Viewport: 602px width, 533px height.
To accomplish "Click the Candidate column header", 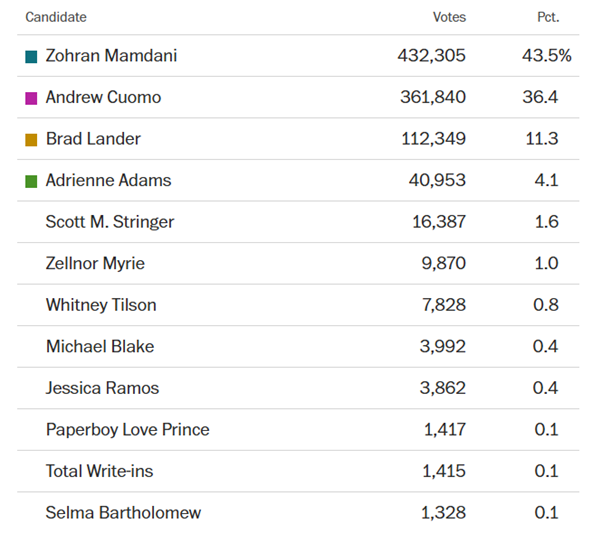I will pos(56,17).
